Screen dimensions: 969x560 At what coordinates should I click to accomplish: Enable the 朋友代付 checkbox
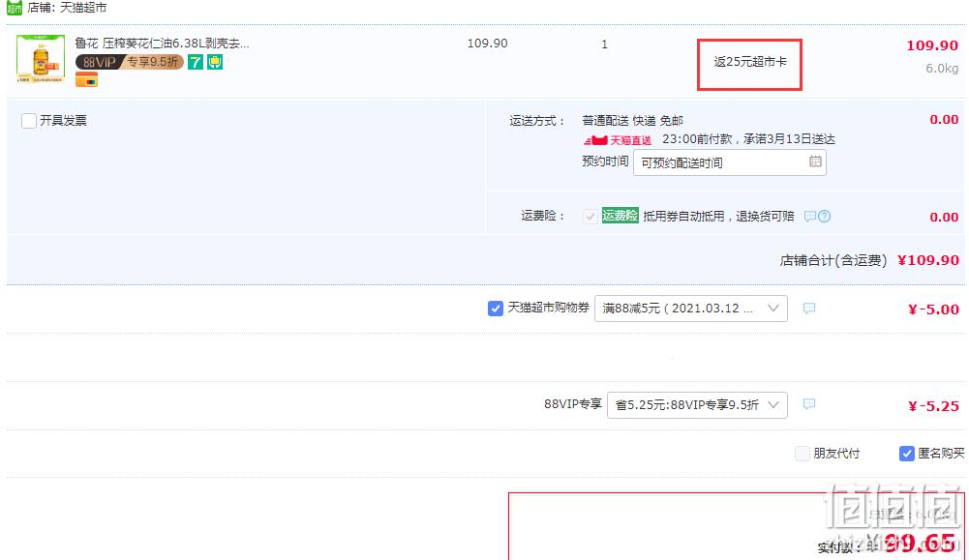pos(802,454)
